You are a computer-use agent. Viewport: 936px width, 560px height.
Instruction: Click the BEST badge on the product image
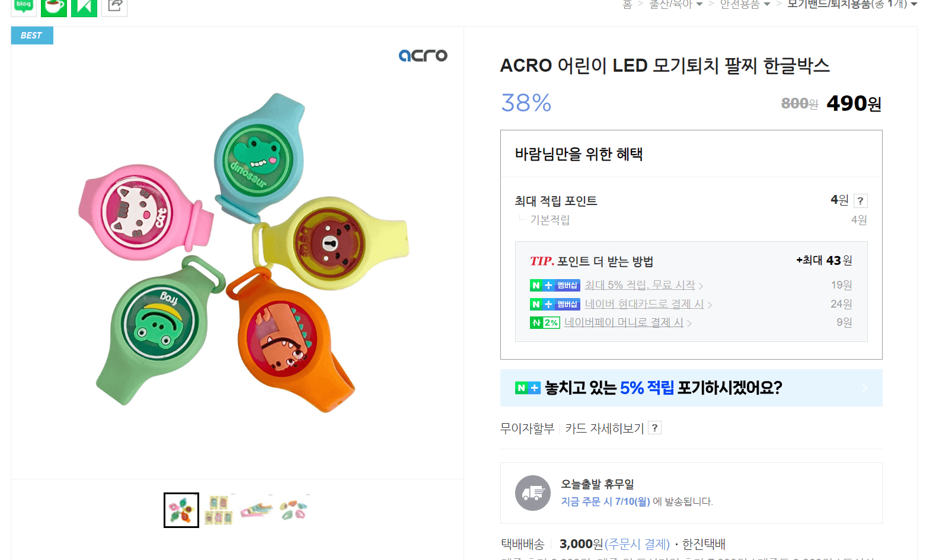pyautogui.click(x=31, y=35)
